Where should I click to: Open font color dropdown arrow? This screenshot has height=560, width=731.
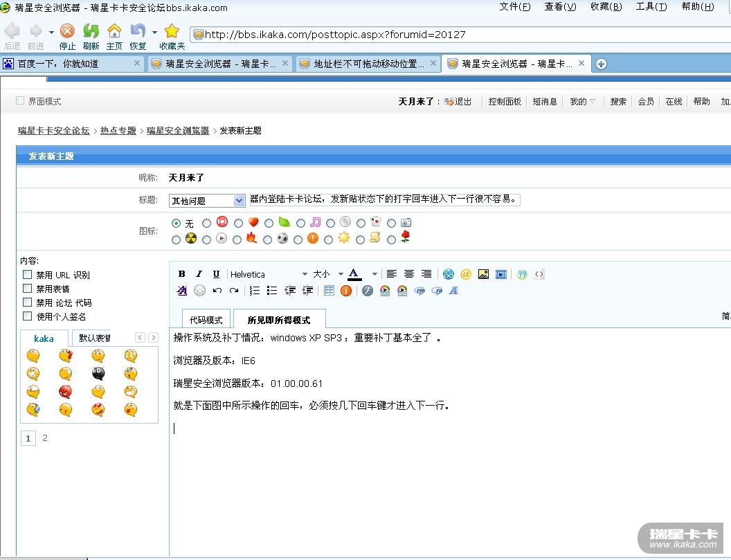374,274
